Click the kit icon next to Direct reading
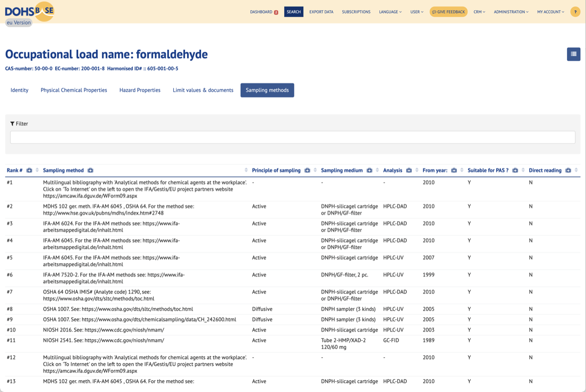This screenshot has width=586, height=392. (x=568, y=170)
